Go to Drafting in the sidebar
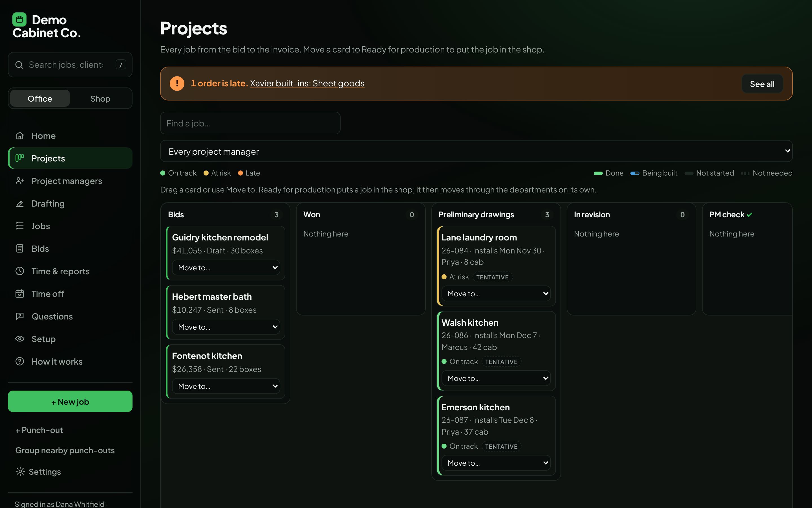 70,203
